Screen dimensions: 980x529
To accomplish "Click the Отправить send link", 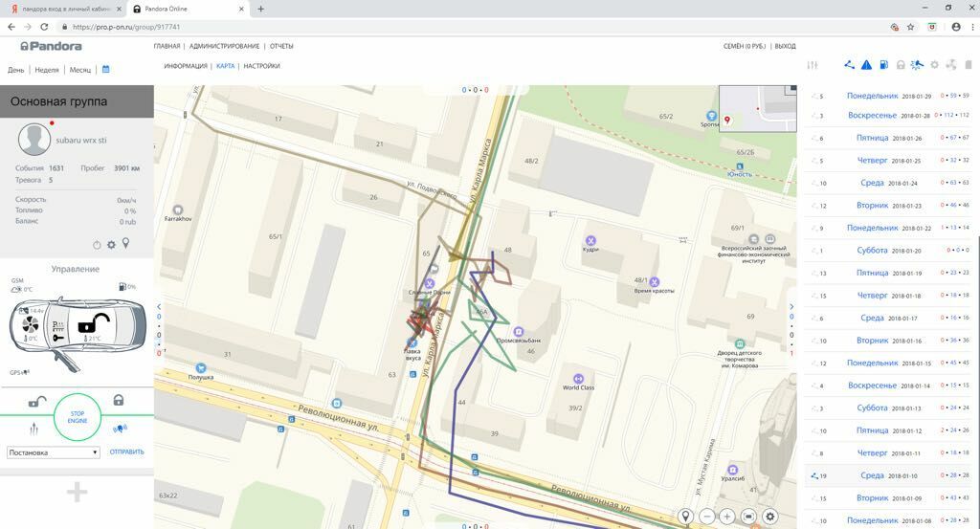I will point(126,452).
